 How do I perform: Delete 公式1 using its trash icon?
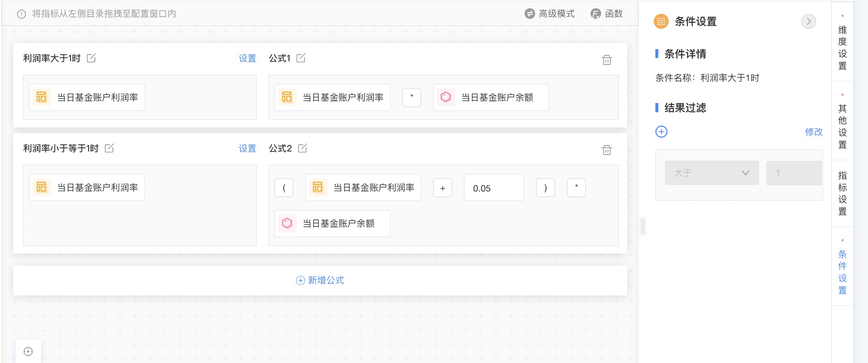coord(607,60)
